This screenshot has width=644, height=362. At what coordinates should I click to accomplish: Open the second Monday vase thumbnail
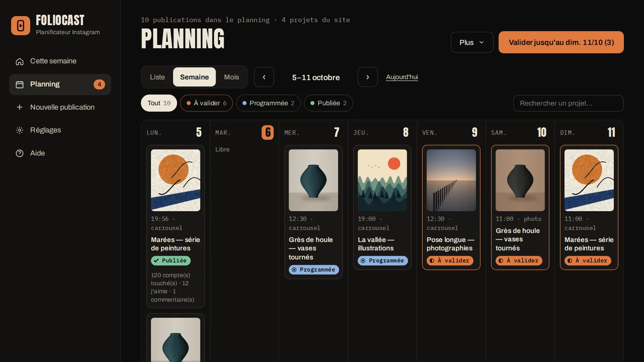[x=175, y=340]
